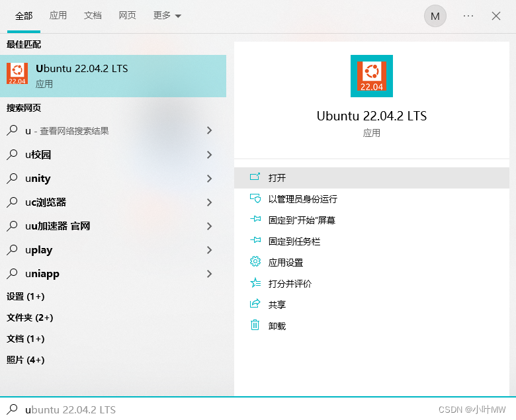Select the uc浏览器 web suggestion
This screenshot has height=420, width=516.
click(x=113, y=202)
